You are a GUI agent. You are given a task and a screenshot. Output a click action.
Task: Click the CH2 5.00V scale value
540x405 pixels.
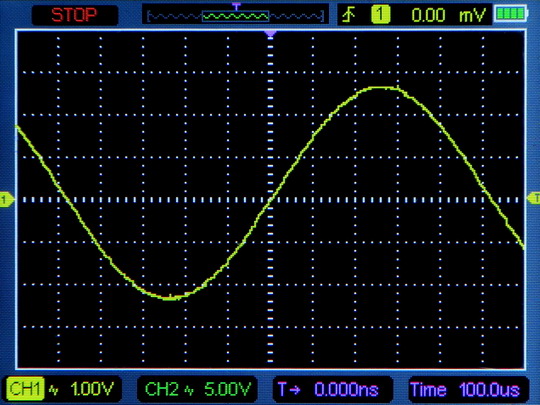pyautogui.click(x=227, y=390)
